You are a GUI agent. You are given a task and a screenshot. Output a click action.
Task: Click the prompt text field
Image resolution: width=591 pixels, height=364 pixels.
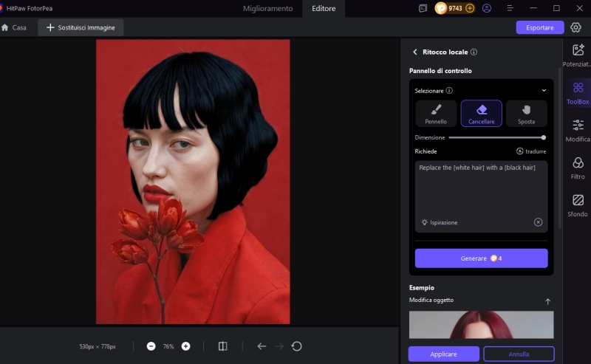pos(481,188)
